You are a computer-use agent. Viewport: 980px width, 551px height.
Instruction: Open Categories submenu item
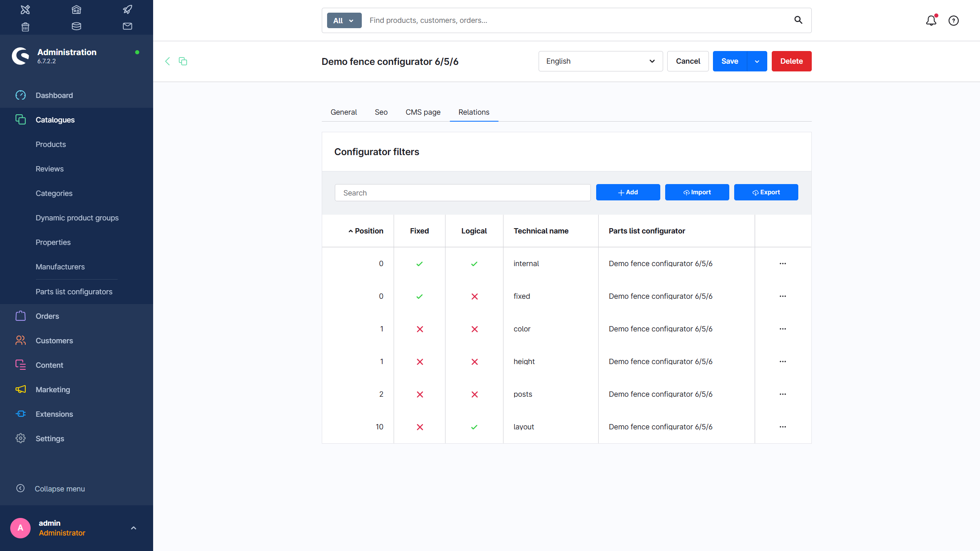pos(54,193)
